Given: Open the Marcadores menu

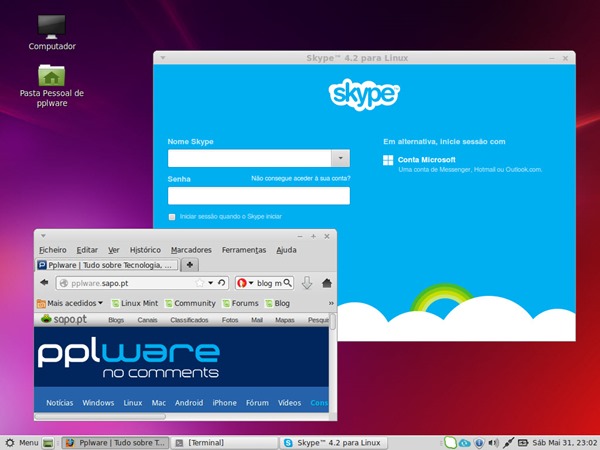Looking at the screenshot, I should tap(191, 250).
